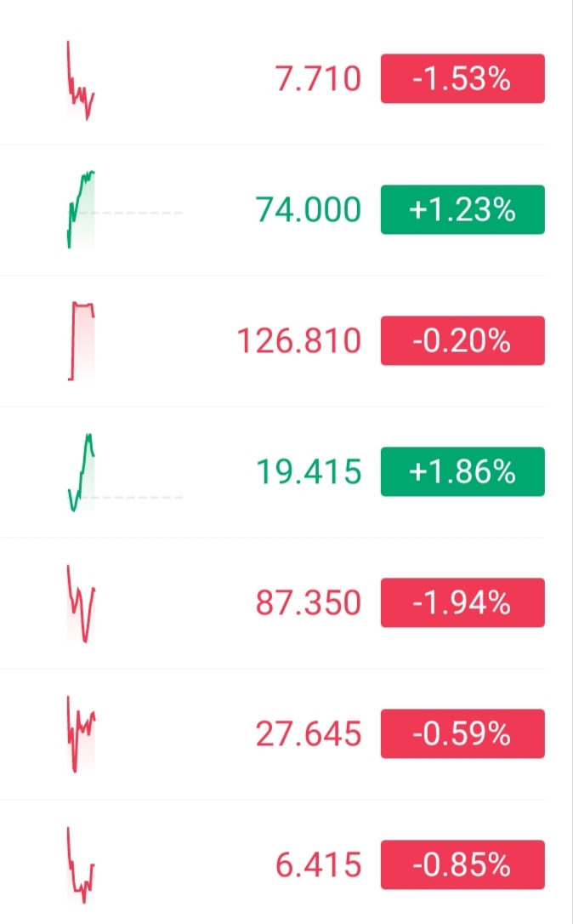
Task: Open the flat-top sparkline beside price 126.810
Action: coord(82,340)
